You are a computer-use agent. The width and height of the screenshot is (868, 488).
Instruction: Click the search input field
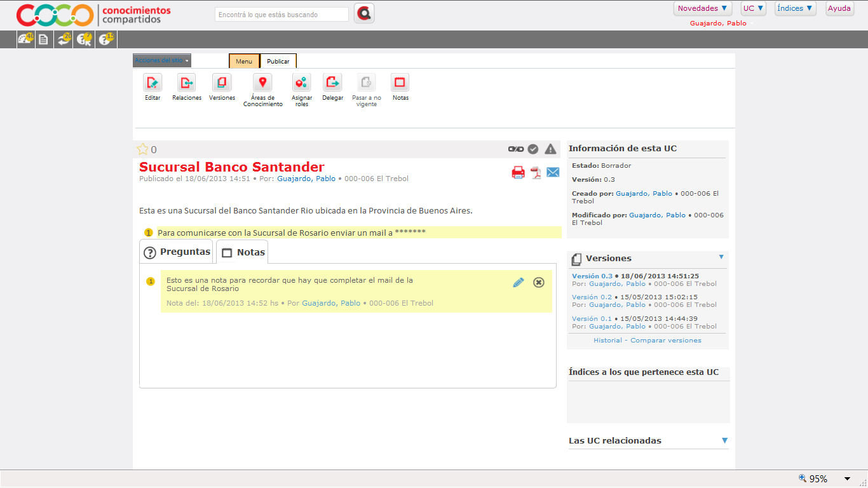(x=281, y=14)
